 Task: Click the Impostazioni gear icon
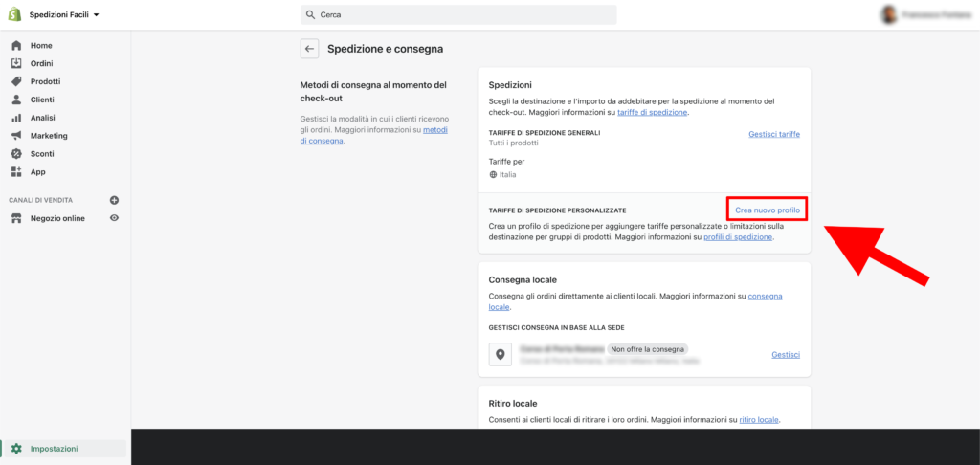pos(17,449)
